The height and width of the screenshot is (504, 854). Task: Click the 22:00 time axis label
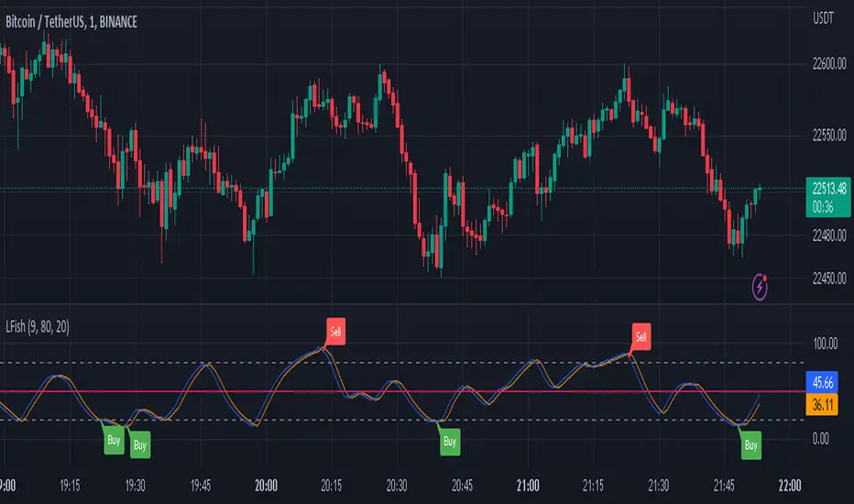coord(790,485)
